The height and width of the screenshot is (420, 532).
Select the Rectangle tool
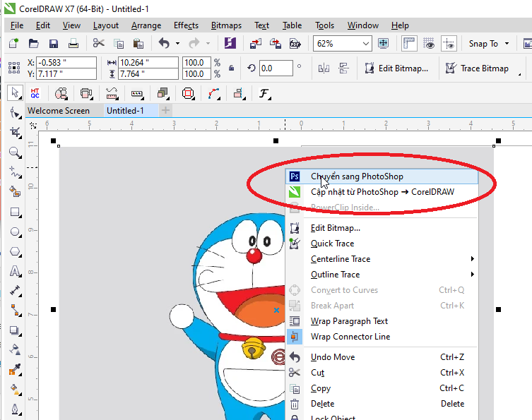coord(15,212)
